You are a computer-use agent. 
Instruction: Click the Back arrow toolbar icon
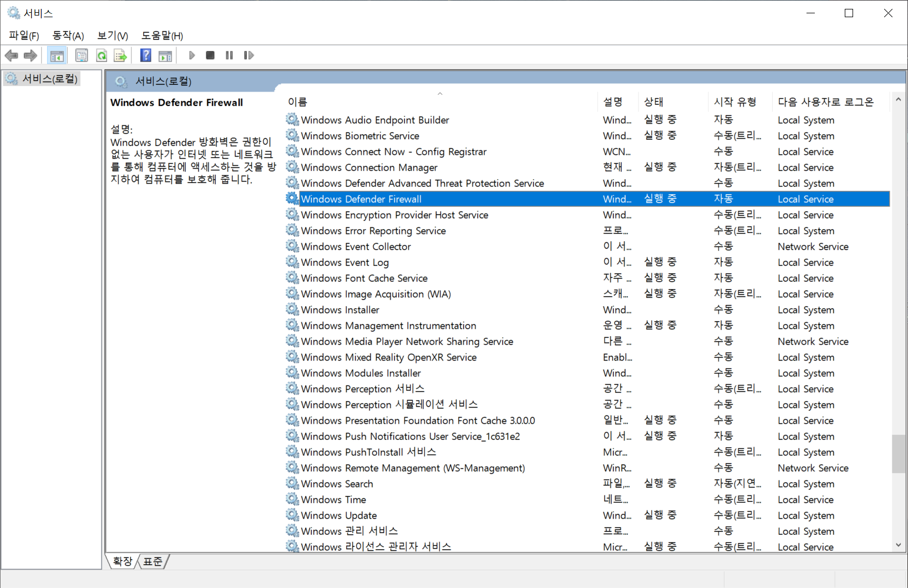click(12, 55)
